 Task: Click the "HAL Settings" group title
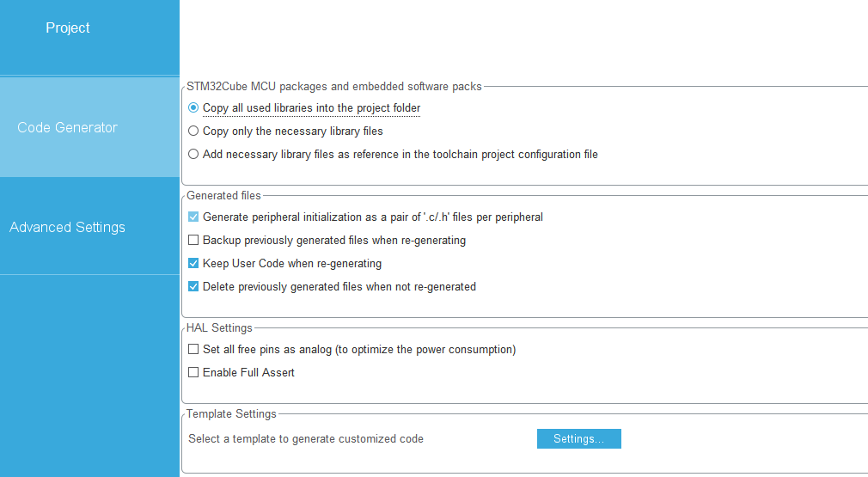pyautogui.click(x=219, y=328)
